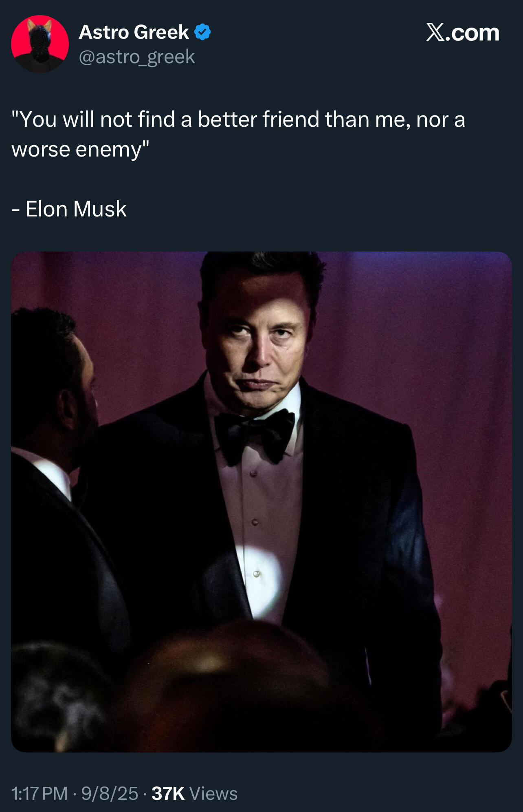Click the word "Musk" in the attribution
523x812 pixels.
[x=100, y=209]
